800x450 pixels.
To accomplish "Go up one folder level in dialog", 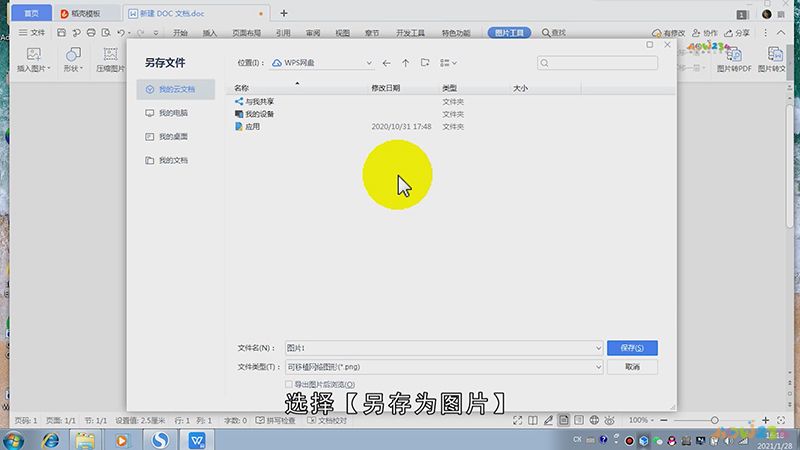I will coord(405,63).
